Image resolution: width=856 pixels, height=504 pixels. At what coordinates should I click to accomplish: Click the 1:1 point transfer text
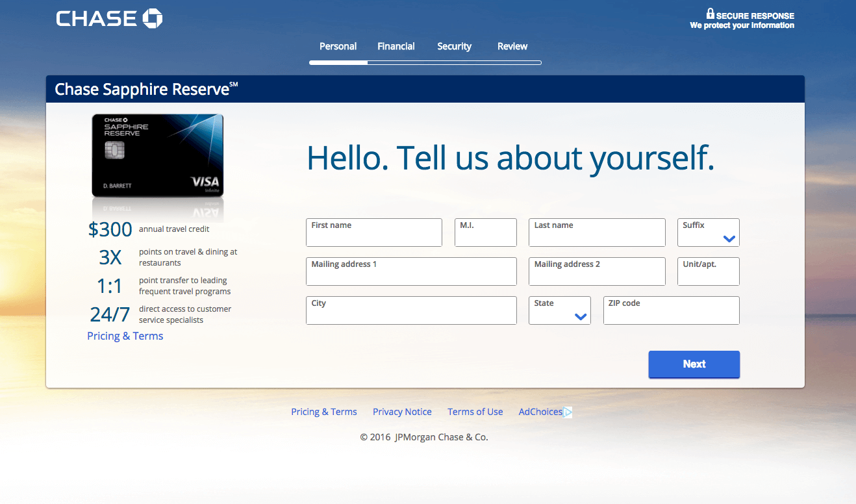(x=164, y=286)
